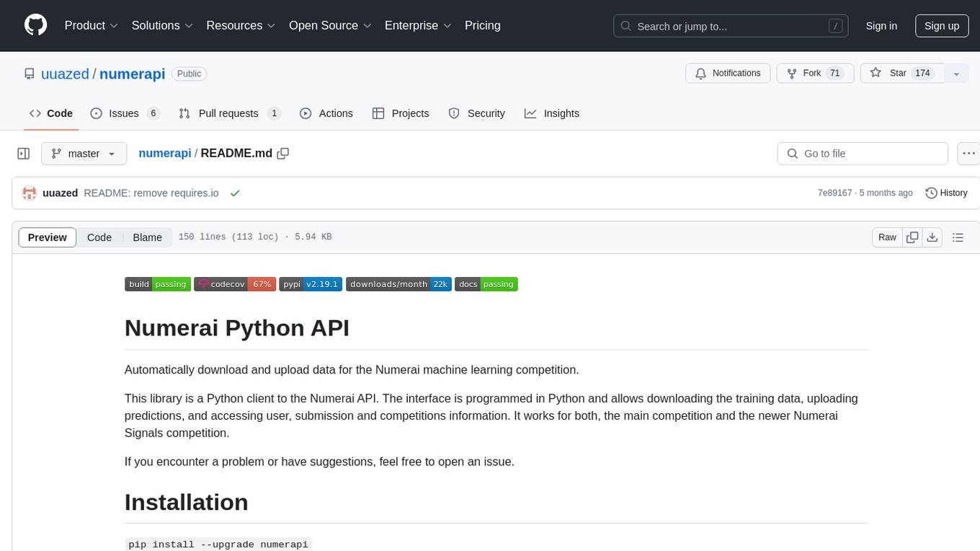Screen dimensions: 980x551
Task: Open uuazed avatar on the commit row
Action: coord(30,193)
